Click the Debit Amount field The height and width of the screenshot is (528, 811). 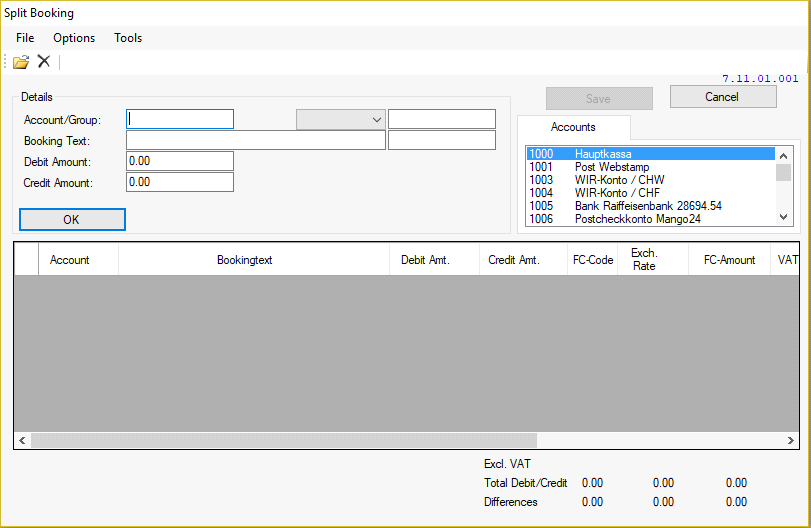pyautogui.click(x=180, y=161)
